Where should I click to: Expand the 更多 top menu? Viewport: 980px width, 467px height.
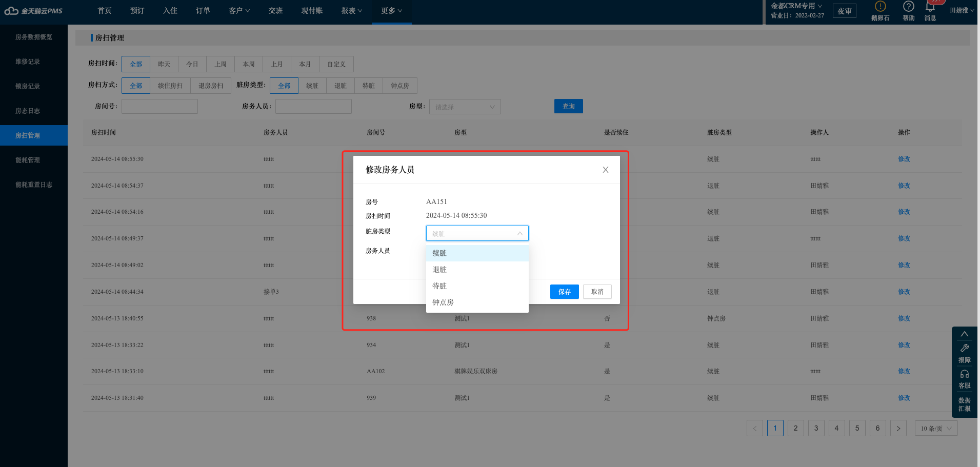392,11
